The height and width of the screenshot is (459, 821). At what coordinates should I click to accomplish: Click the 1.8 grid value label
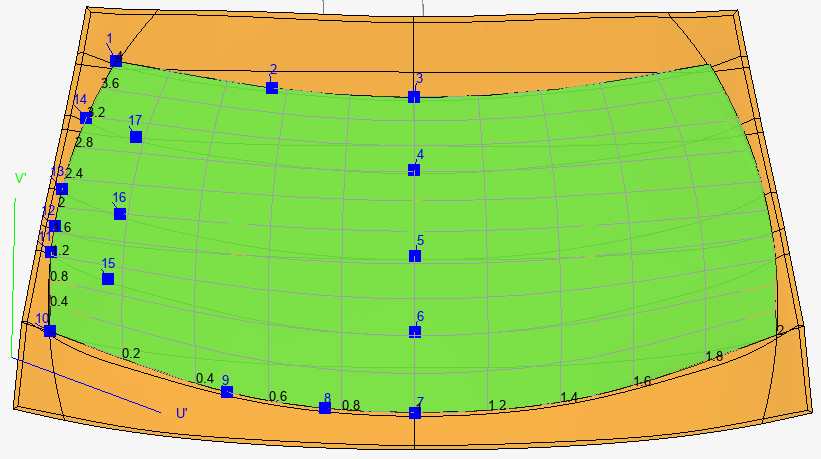(714, 356)
